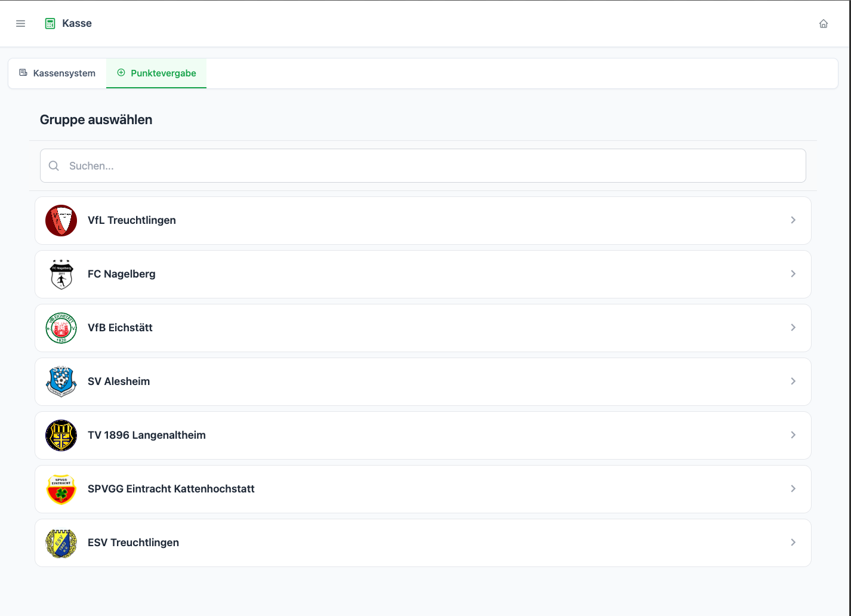
Task: Click the SV Alesheim club logo
Action: tap(61, 381)
